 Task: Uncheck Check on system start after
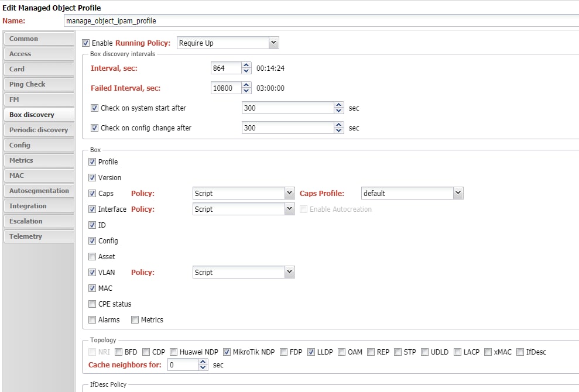click(x=94, y=108)
